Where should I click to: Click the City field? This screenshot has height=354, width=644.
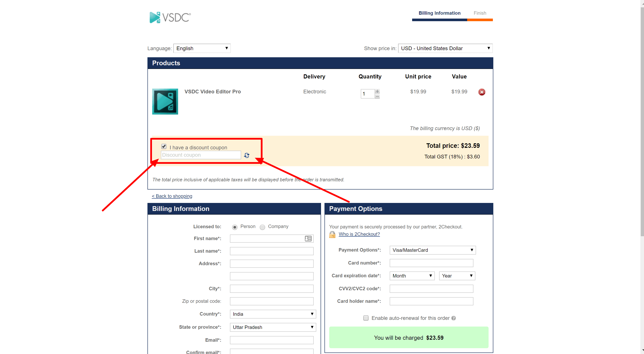point(272,289)
